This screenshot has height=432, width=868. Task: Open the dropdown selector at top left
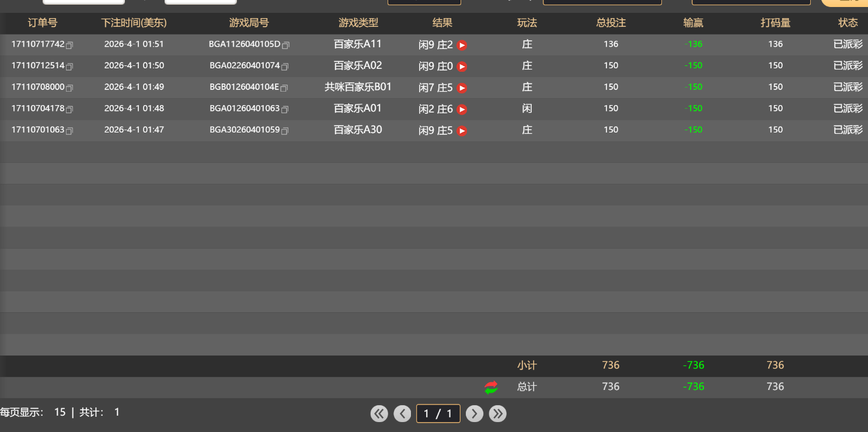pos(83,2)
